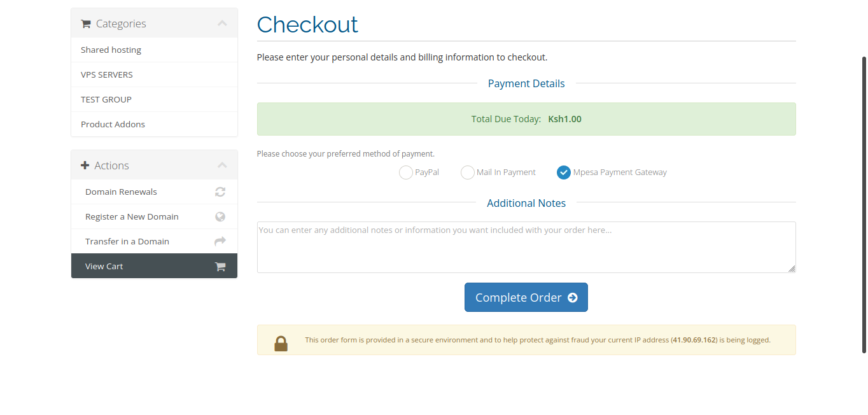Click the cart icon on View Cart
This screenshot has height=415, width=868.
[x=220, y=266]
